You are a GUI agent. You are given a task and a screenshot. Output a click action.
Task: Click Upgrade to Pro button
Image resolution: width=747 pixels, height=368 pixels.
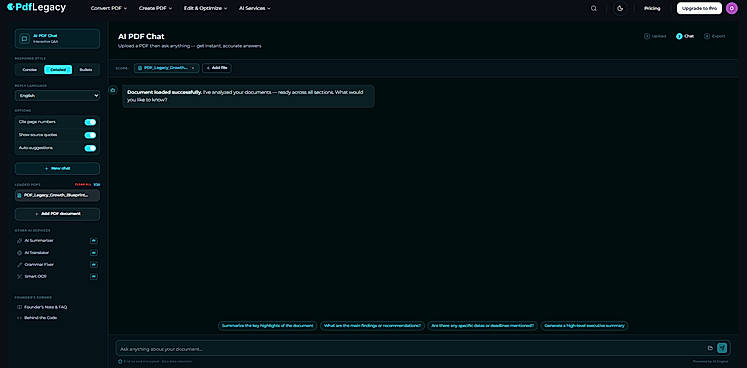[x=699, y=8]
